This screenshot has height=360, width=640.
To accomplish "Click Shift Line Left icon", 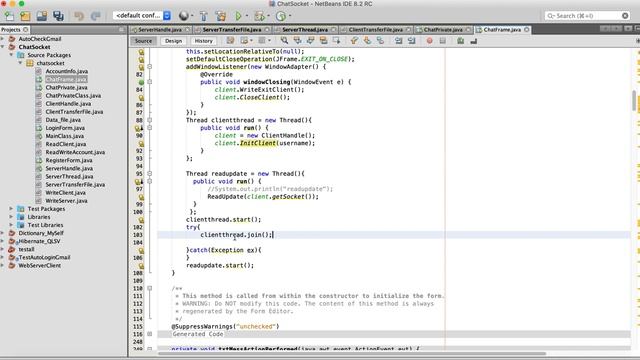I will 398,41.
